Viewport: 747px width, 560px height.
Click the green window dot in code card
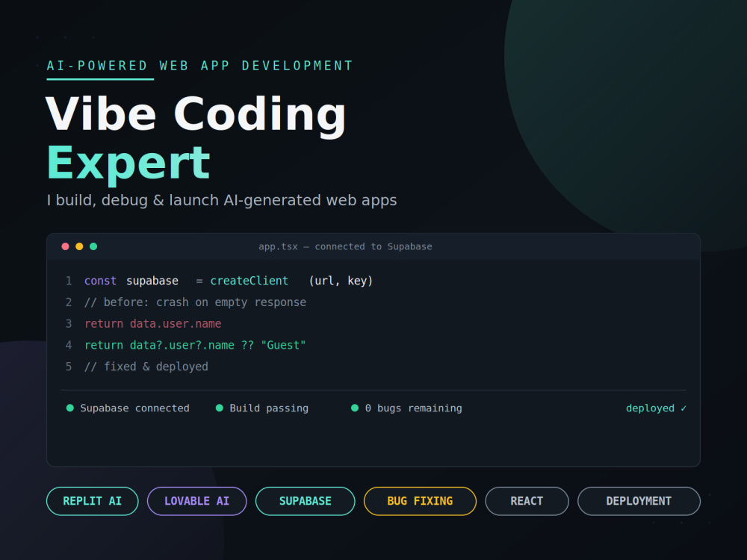tap(93, 246)
